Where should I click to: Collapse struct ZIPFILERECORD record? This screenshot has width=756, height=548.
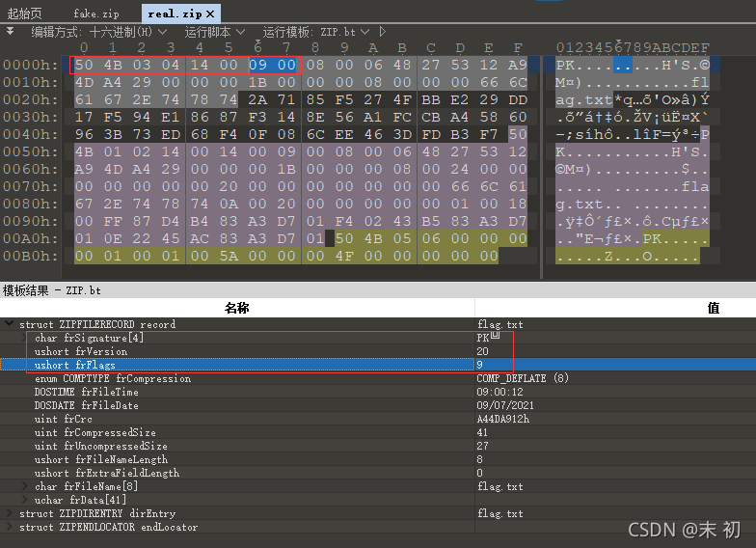coord(10,324)
